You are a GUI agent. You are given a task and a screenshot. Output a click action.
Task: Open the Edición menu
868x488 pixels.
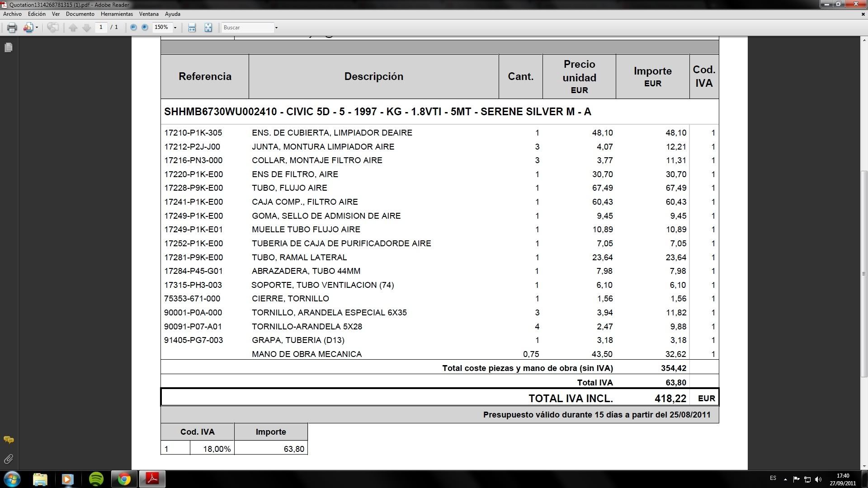[x=37, y=14]
